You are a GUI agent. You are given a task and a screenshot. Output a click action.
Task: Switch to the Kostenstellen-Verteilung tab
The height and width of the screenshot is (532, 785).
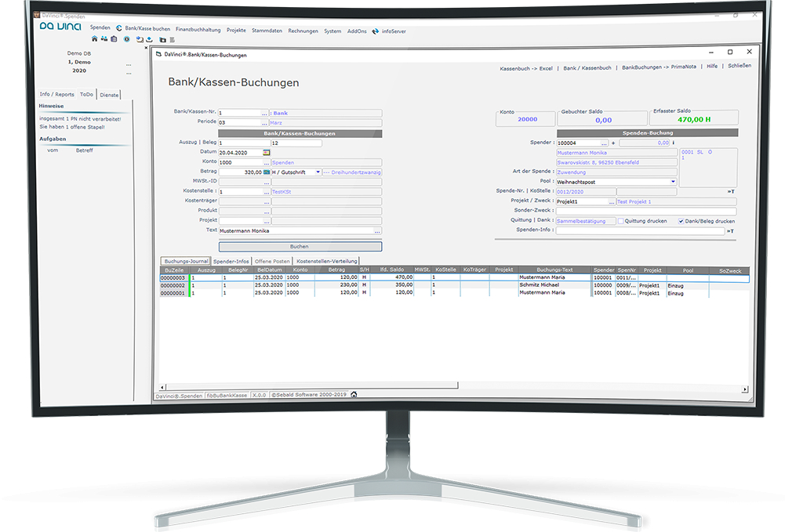click(x=326, y=261)
